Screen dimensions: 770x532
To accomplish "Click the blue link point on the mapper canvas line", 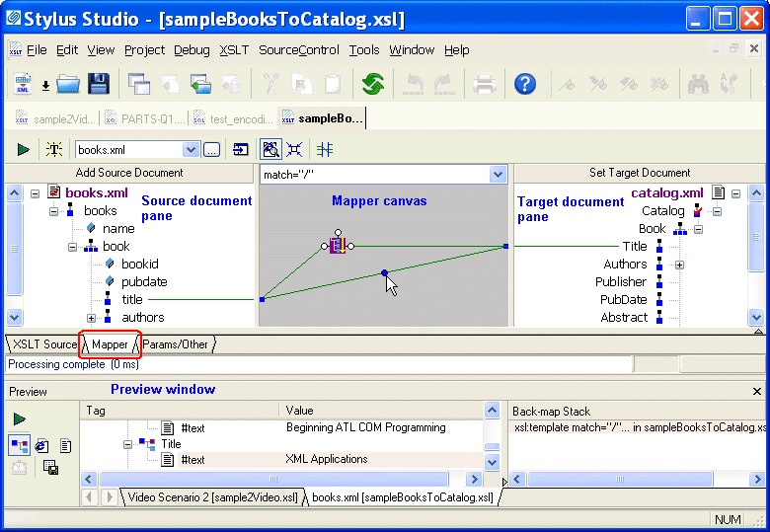I will [385, 272].
